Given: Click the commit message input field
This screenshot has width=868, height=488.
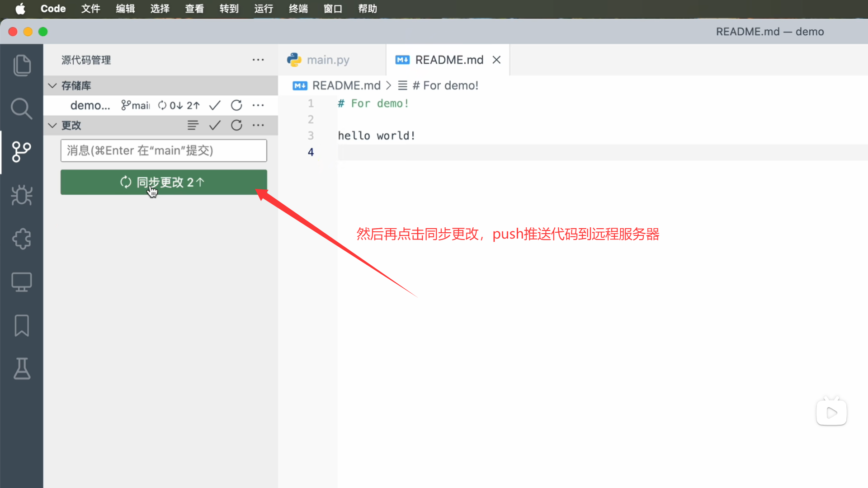Looking at the screenshot, I should click(164, 150).
